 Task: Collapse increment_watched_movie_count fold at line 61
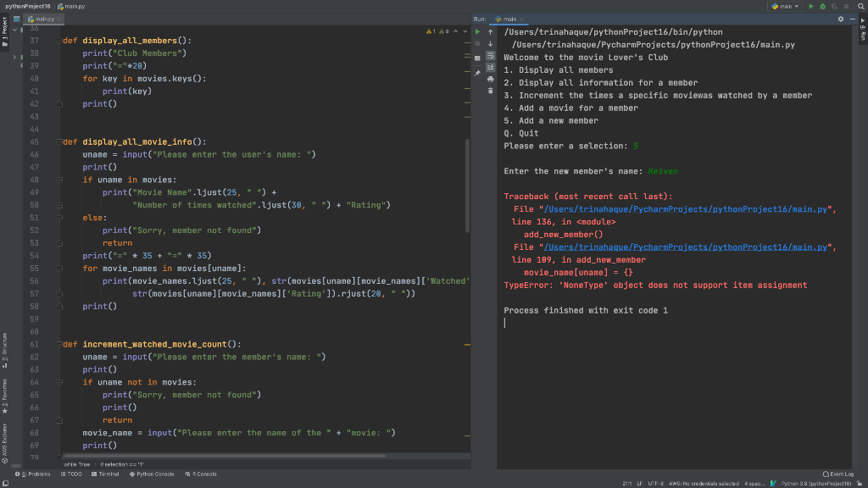[59, 344]
